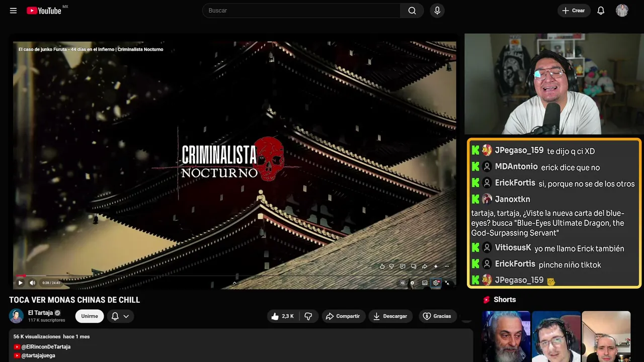Screen dimensions: 644x362
Task: Click the Compartir share button
Action: pyautogui.click(x=343, y=316)
